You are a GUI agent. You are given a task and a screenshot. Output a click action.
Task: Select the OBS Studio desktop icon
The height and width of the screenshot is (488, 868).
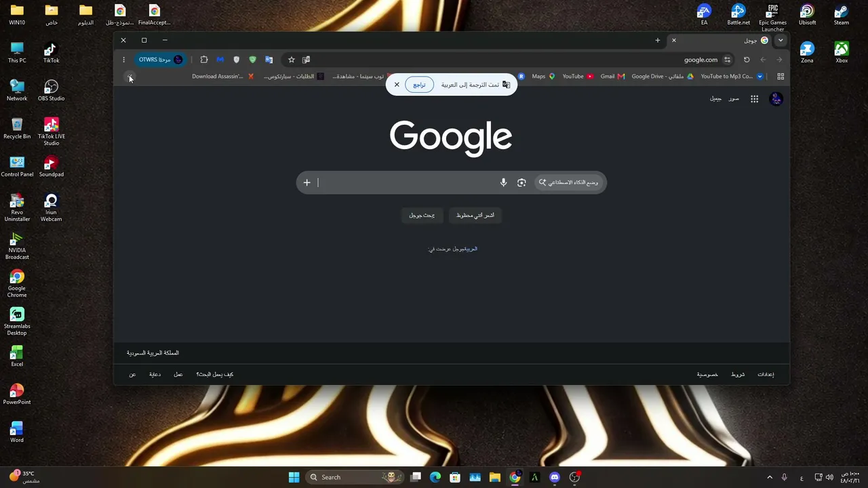[52, 91]
